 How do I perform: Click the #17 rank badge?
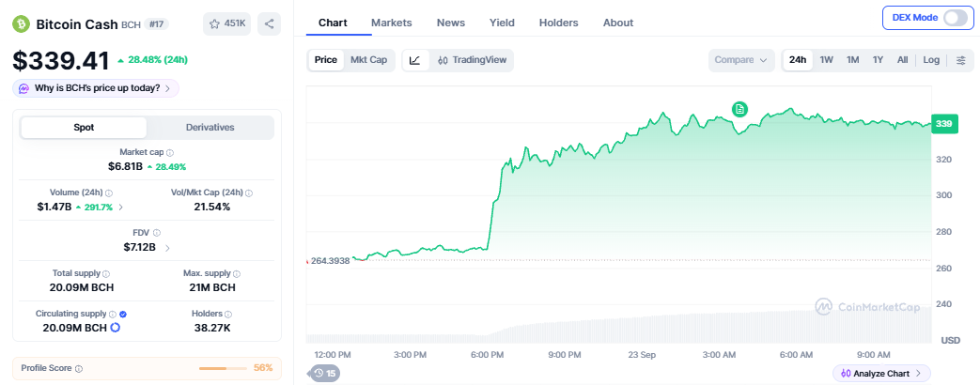(156, 24)
